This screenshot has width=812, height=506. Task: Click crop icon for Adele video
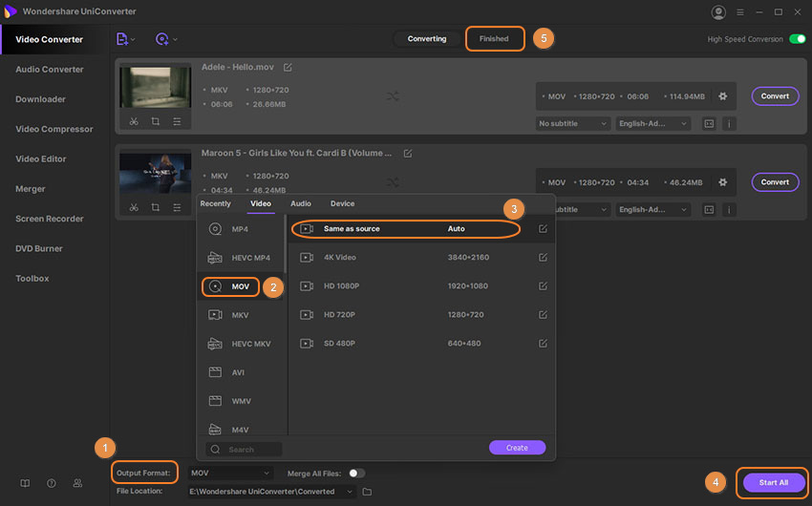156,121
